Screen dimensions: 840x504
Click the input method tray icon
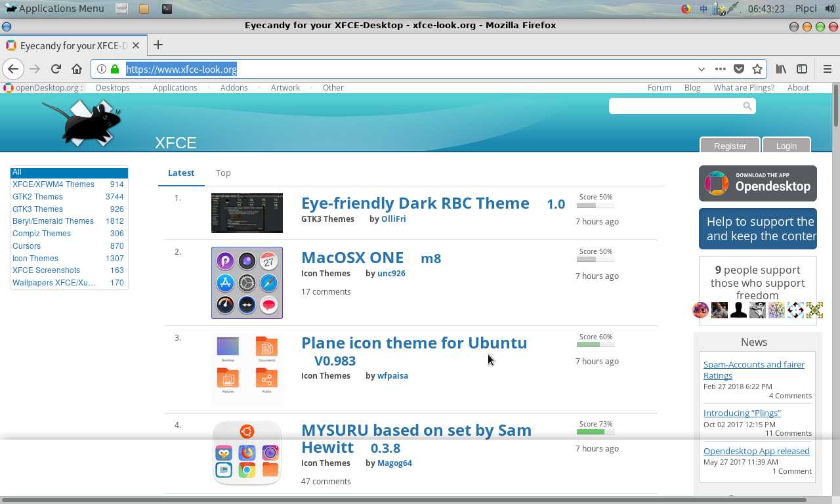[x=703, y=9]
